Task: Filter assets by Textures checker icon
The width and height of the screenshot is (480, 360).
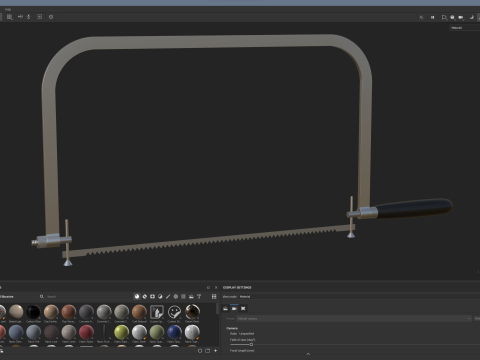Action: pyautogui.click(x=183, y=296)
